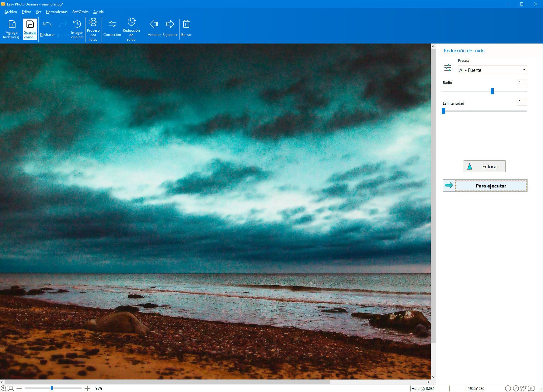Click the Guardar como save icon

(30, 24)
